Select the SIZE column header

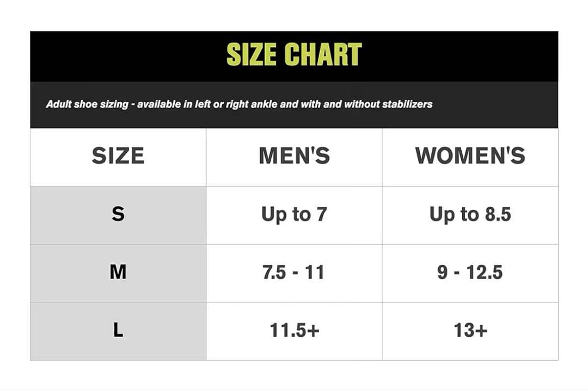pyautogui.click(x=118, y=156)
